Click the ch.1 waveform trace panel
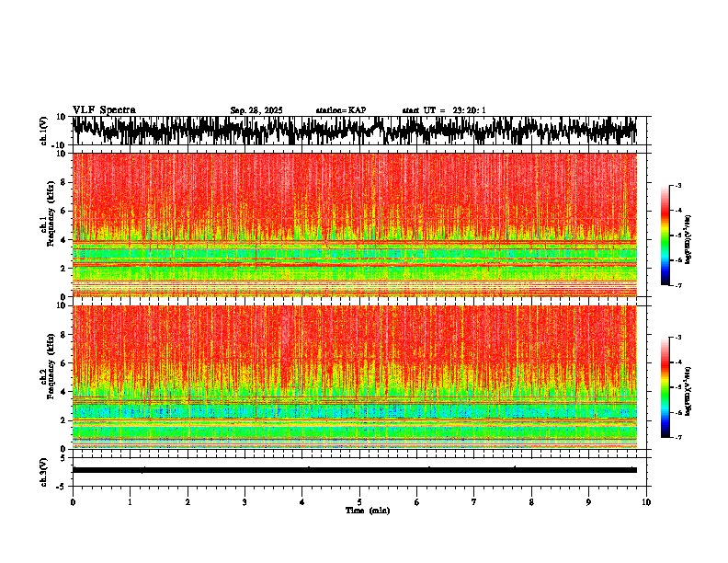728x563 pixels. point(359,131)
